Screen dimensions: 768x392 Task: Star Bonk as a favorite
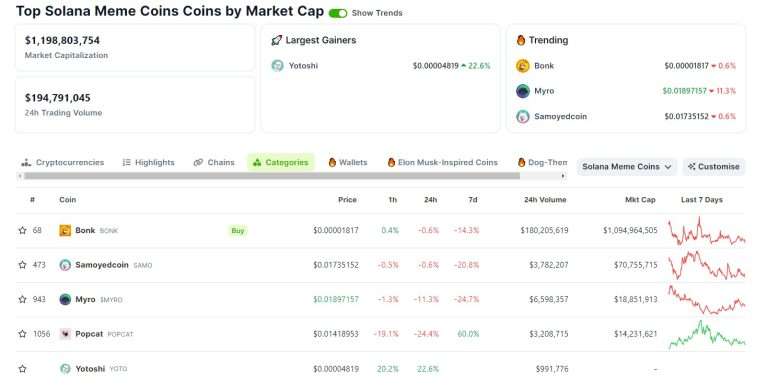[x=23, y=230]
